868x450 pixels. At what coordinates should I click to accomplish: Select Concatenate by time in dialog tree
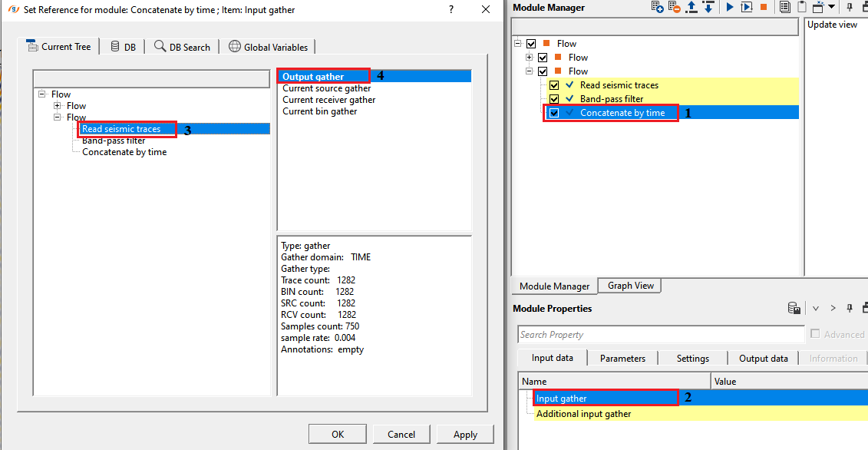pyautogui.click(x=124, y=152)
